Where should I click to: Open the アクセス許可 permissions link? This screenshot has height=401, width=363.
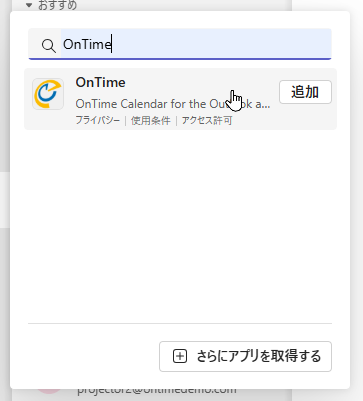point(207,120)
